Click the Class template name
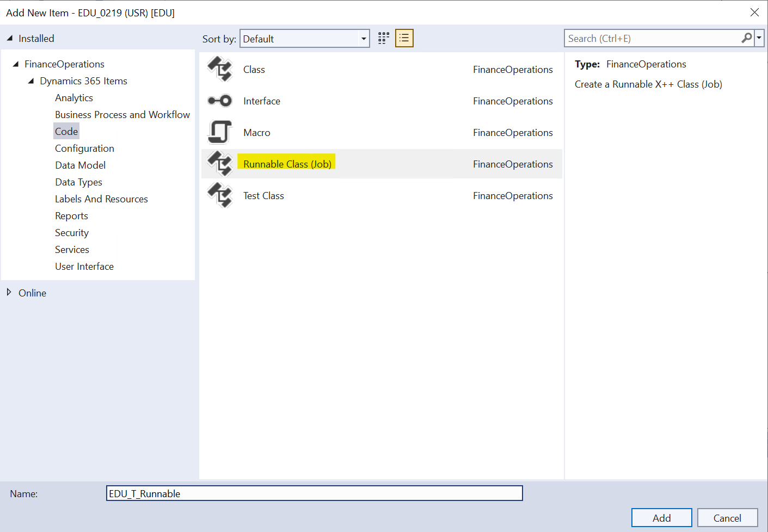This screenshot has height=532, width=768. [x=254, y=70]
